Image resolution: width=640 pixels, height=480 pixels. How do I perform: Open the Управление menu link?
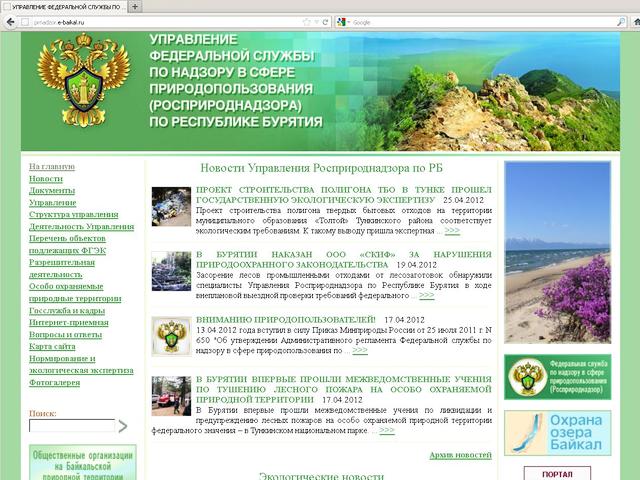53,202
